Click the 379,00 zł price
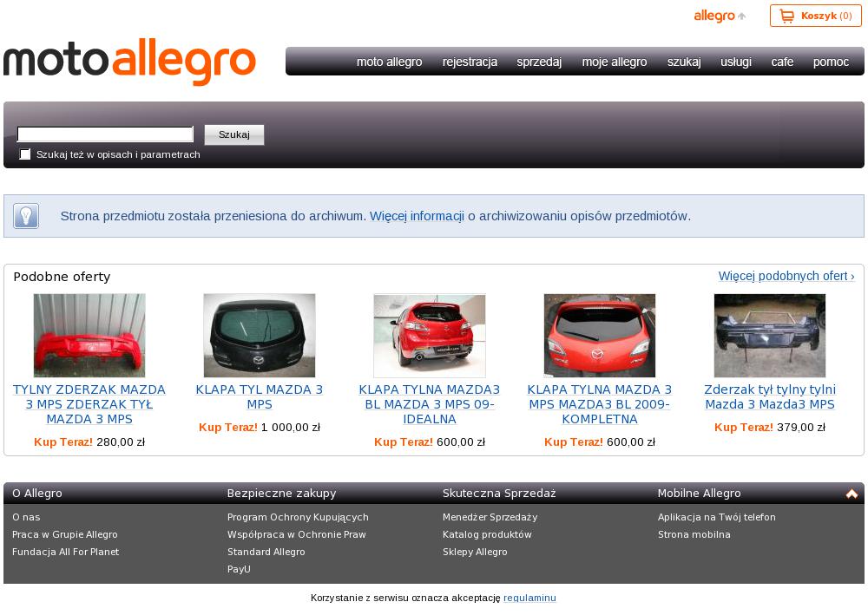868x615 pixels. point(801,427)
